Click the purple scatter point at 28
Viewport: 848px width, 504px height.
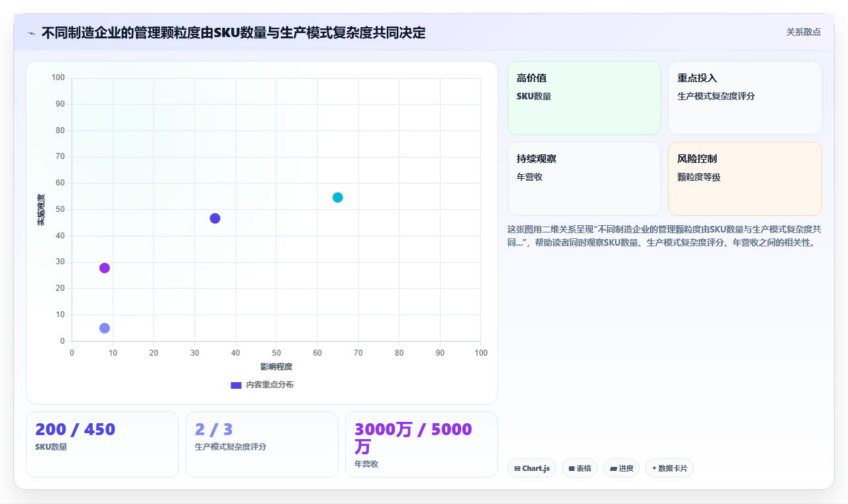(105, 268)
